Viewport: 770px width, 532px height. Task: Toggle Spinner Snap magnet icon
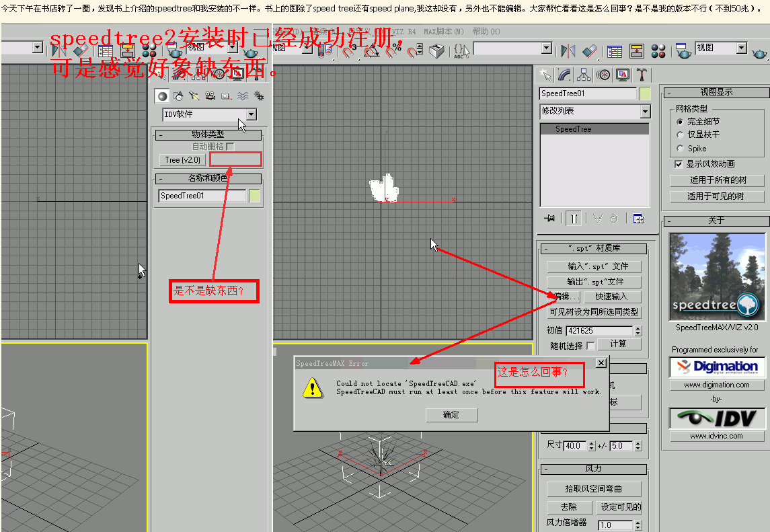(416, 50)
